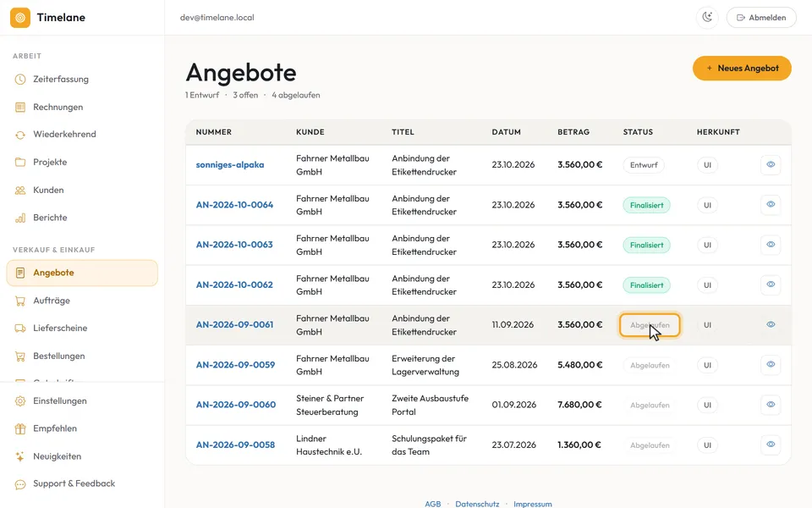Toggle dark mode moon icon
The height and width of the screenshot is (508, 812).
click(707, 18)
